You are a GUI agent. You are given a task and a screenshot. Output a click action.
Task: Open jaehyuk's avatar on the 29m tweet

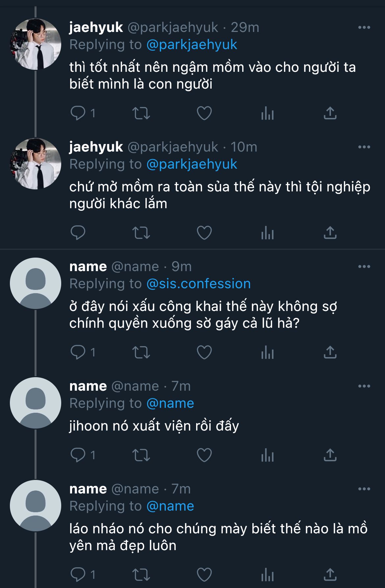(36, 44)
